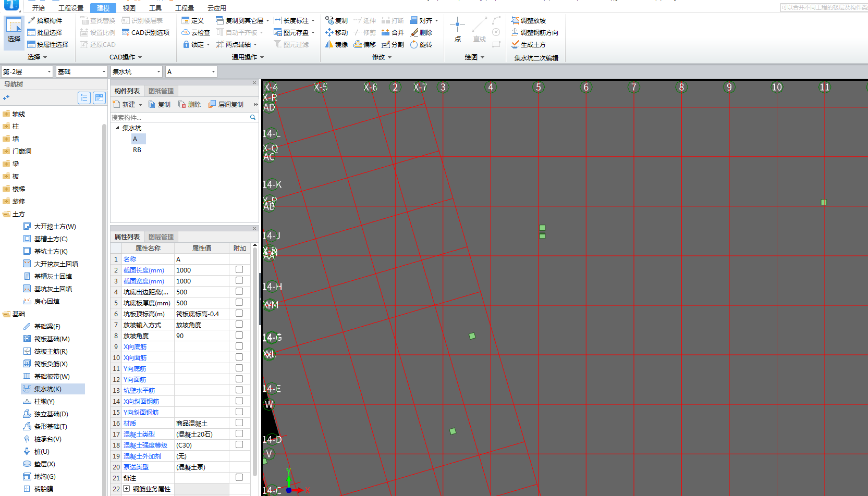Open the 基础 category dropdown
This screenshot has width=868, height=496.
click(81, 71)
